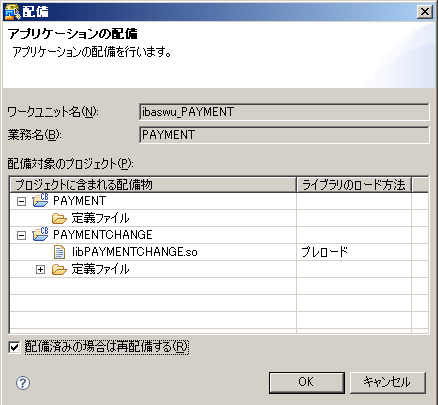Click the PAYMENTCHANGE project folder icon
The image size is (438, 405).
[40, 234]
